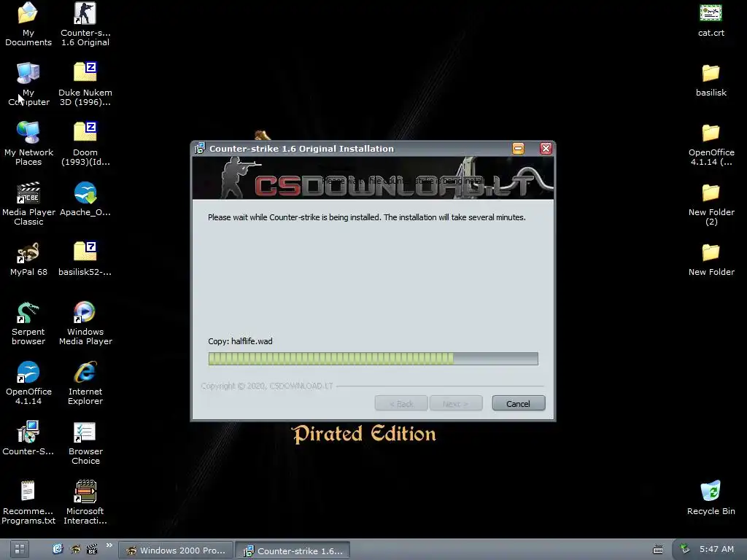This screenshot has width=747, height=560.
Task: Select the Browser Choice shortcut
Action: click(x=85, y=443)
